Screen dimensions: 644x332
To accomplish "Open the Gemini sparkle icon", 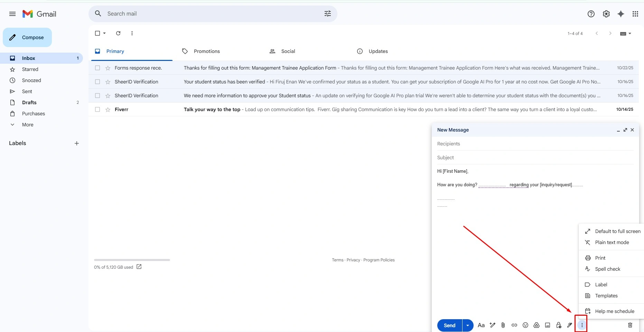I will point(621,14).
